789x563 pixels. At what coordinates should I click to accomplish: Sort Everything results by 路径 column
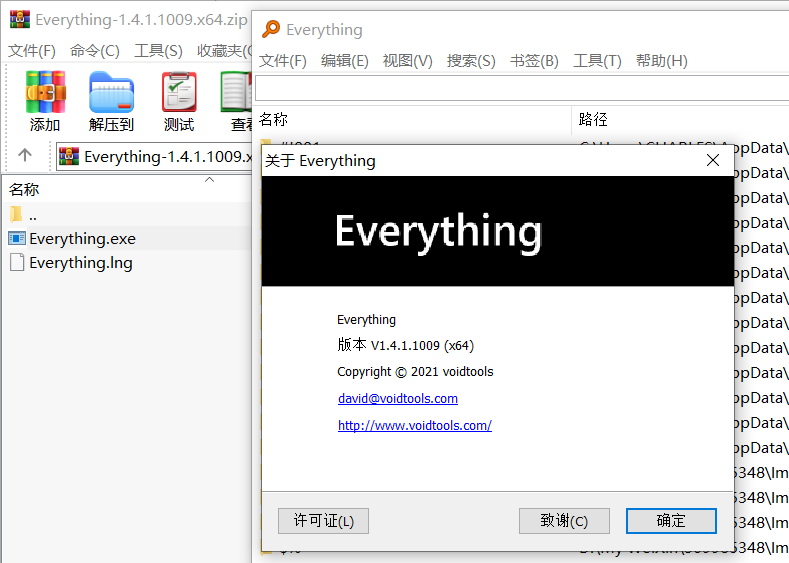point(680,120)
